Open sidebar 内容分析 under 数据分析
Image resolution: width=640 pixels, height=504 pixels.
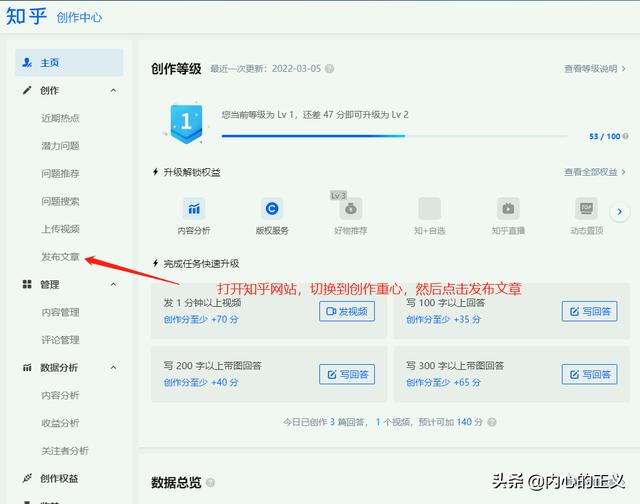[60, 395]
